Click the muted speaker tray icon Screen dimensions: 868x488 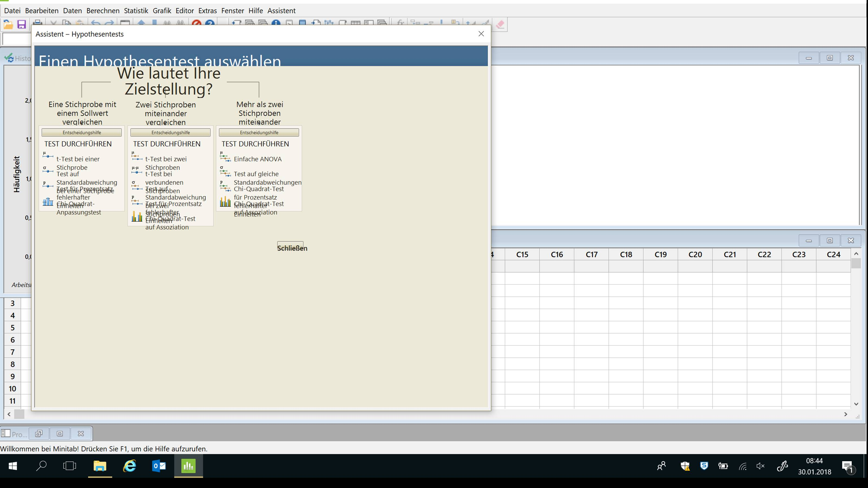(761, 466)
